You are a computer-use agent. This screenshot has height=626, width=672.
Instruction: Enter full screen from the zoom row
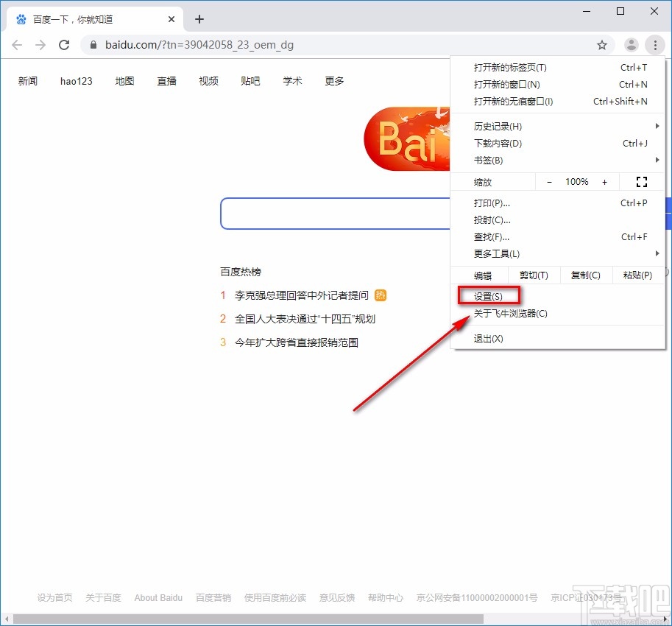(641, 181)
